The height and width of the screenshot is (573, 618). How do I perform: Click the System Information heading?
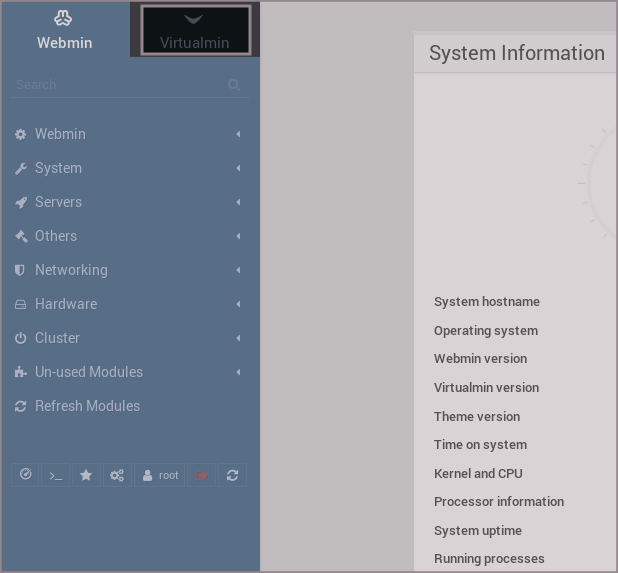pyautogui.click(x=517, y=53)
